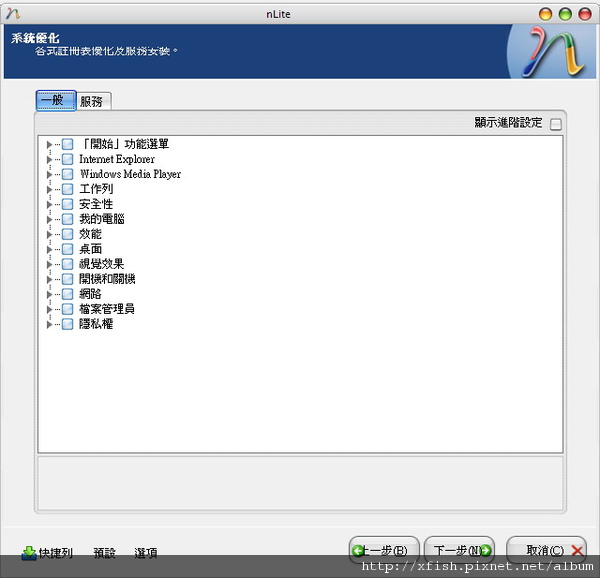Screen dimensions: 600x578
Task: Expand the 效能 tree node
Action: pos(49,234)
